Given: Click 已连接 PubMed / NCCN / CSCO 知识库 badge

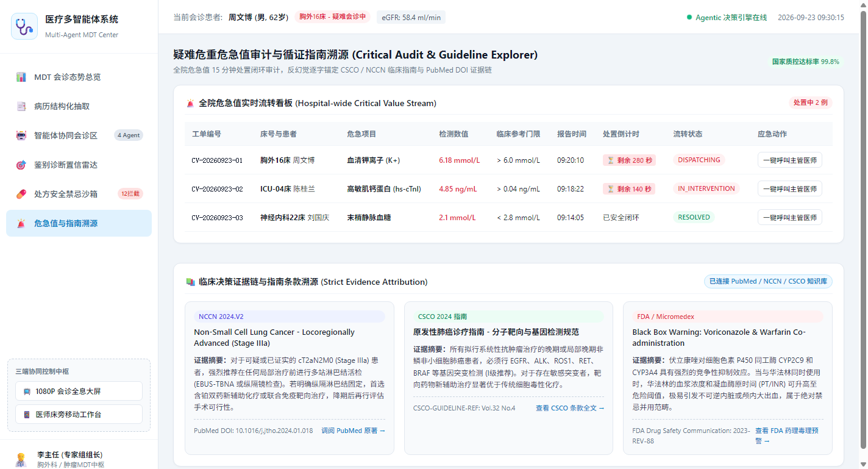Looking at the screenshot, I should (x=768, y=282).
